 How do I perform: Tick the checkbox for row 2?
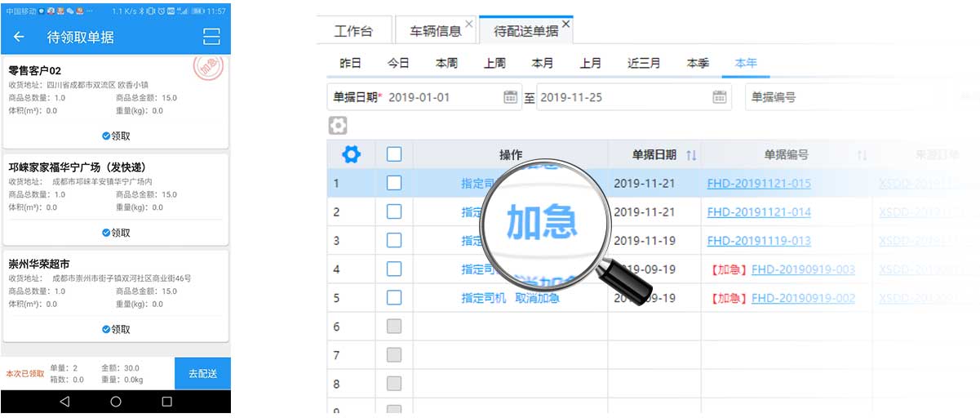tap(394, 211)
